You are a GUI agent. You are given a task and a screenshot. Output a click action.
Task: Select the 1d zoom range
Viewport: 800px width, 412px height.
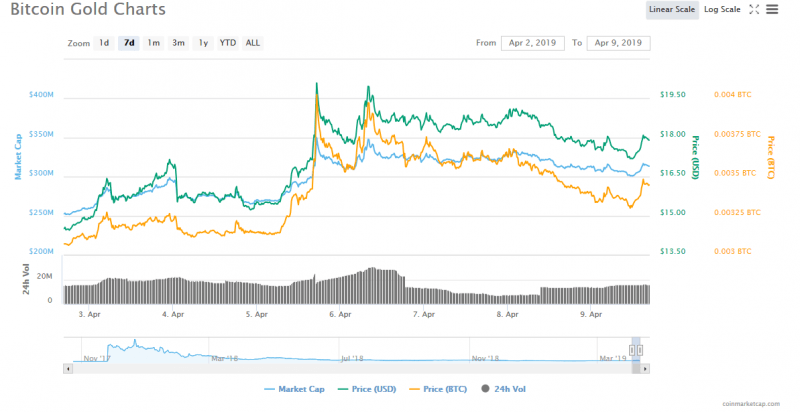point(104,43)
